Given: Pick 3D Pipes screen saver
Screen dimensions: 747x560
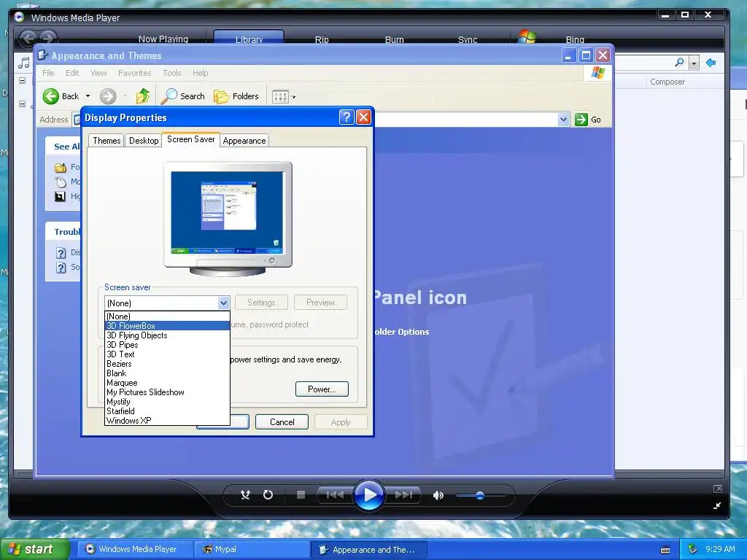Looking at the screenshot, I should click(167, 345).
